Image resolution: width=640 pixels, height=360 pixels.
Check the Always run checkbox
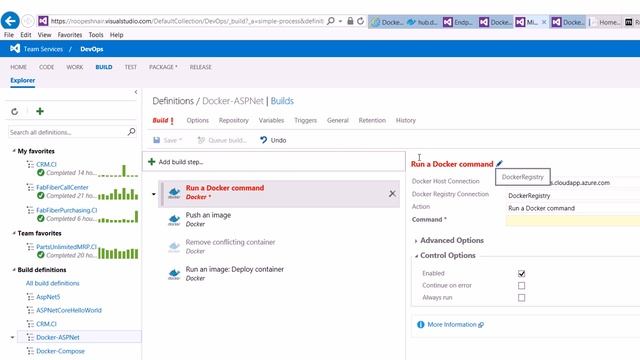click(521, 298)
